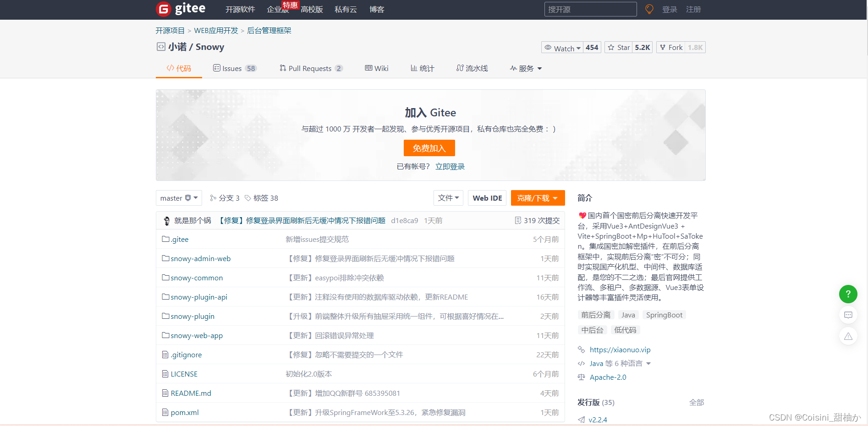Click the LICENSE file icon

pos(165,374)
